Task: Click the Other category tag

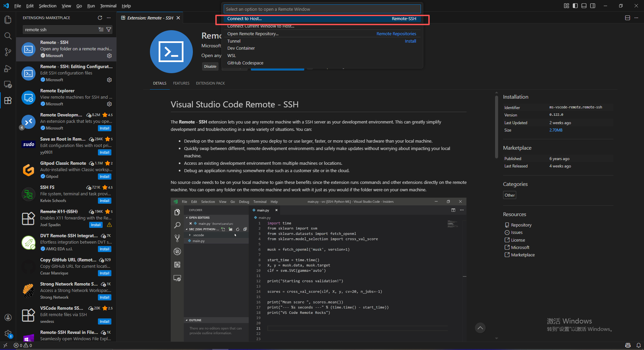Action: [x=509, y=195]
